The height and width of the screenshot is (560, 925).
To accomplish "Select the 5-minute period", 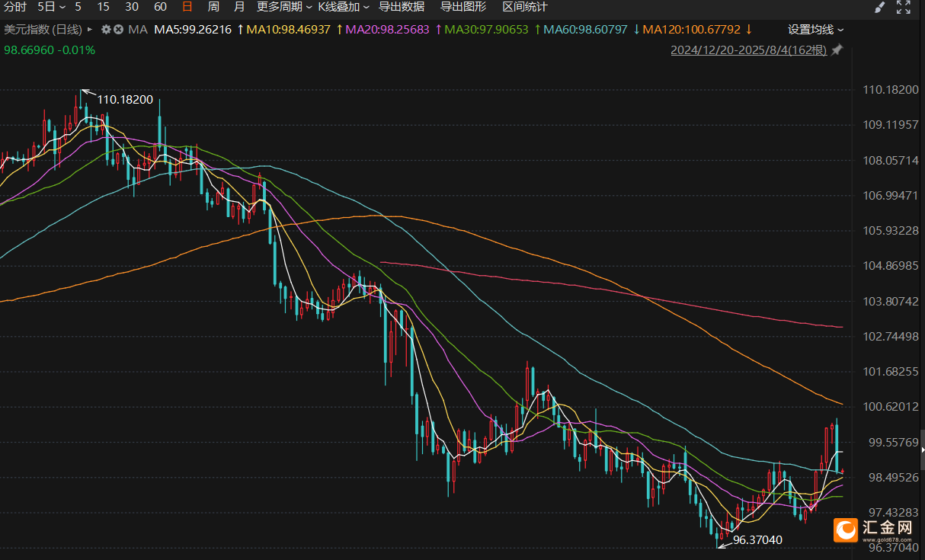I will pyautogui.click(x=78, y=7).
